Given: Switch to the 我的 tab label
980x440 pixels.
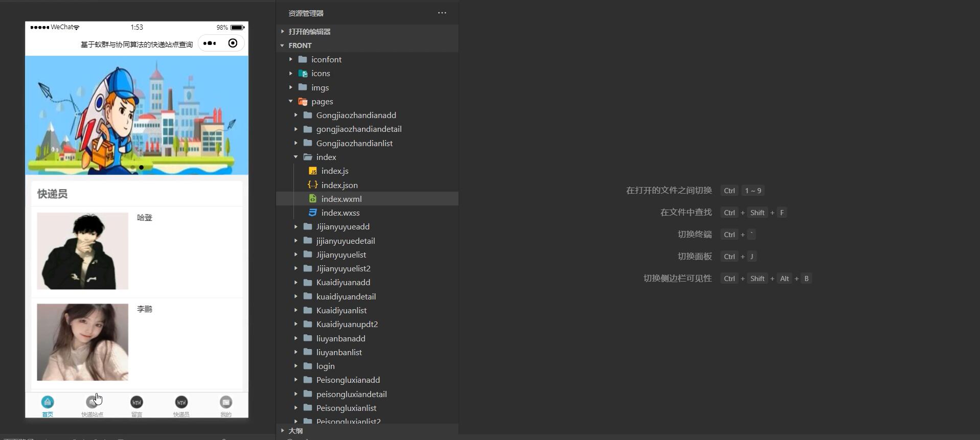Looking at the screenshot, I should 226,414.
